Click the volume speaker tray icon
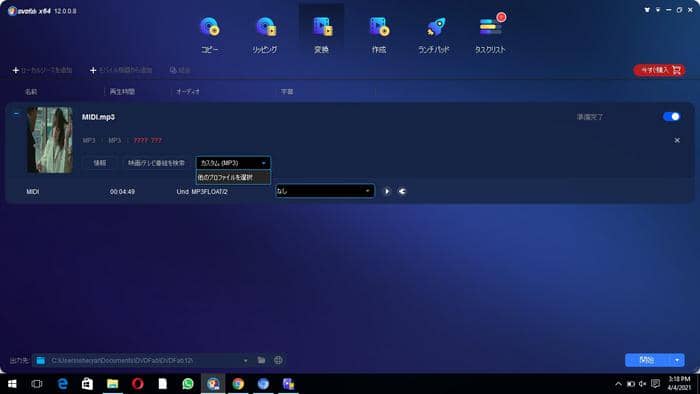This screenshot has width=700, height=394. [x=642, y=384]
